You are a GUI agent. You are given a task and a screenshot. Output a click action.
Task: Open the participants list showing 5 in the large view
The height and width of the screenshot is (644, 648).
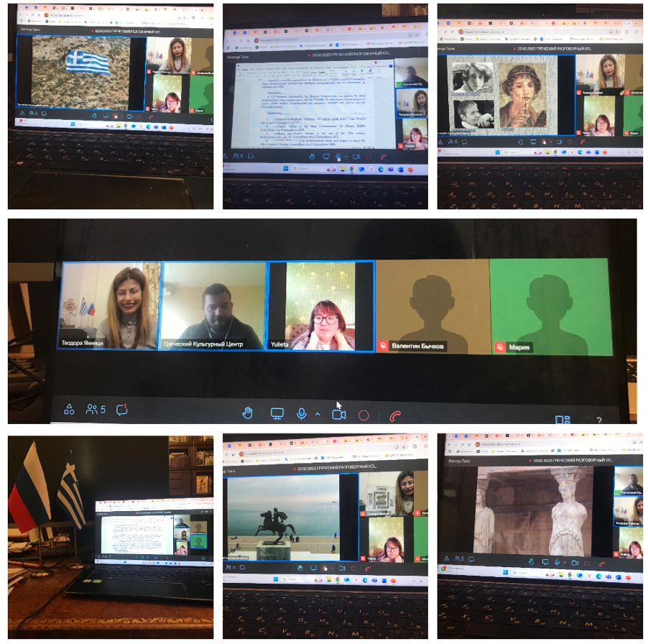pos(96,410)
